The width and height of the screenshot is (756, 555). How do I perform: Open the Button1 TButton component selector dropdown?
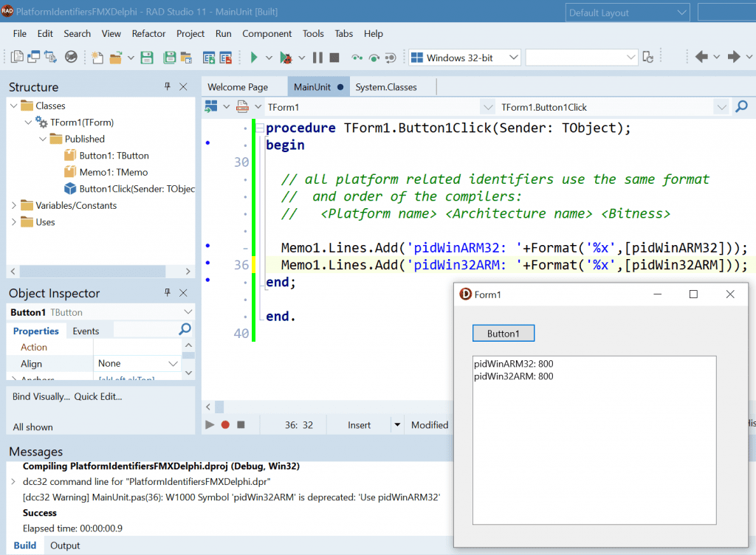(x=188, y=312)
